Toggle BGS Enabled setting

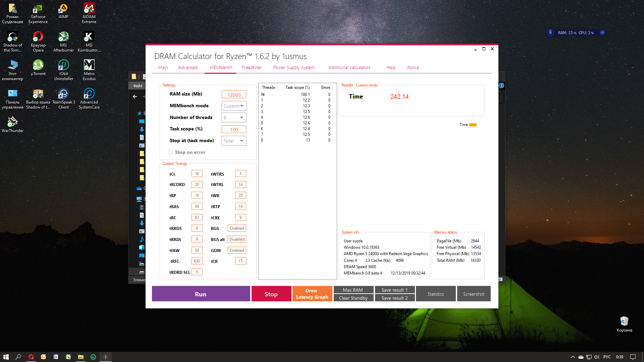237,228
